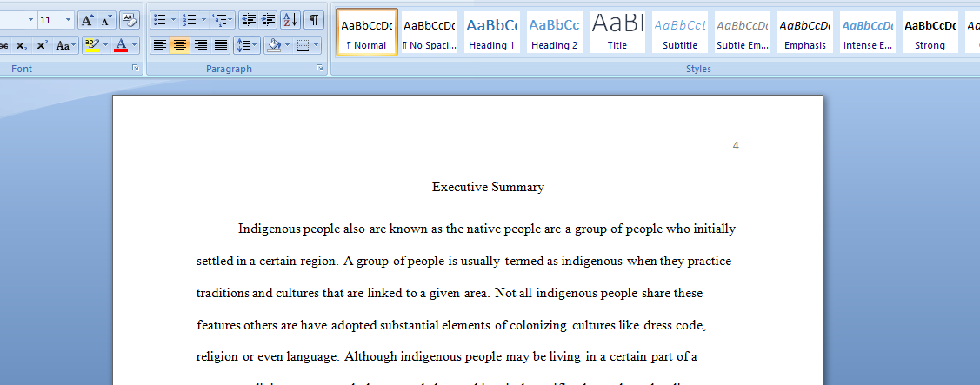The width and height of the screenshot is (980, 385).
Task: Open the shading color dropdown arrow
Action: coord(287,45)
